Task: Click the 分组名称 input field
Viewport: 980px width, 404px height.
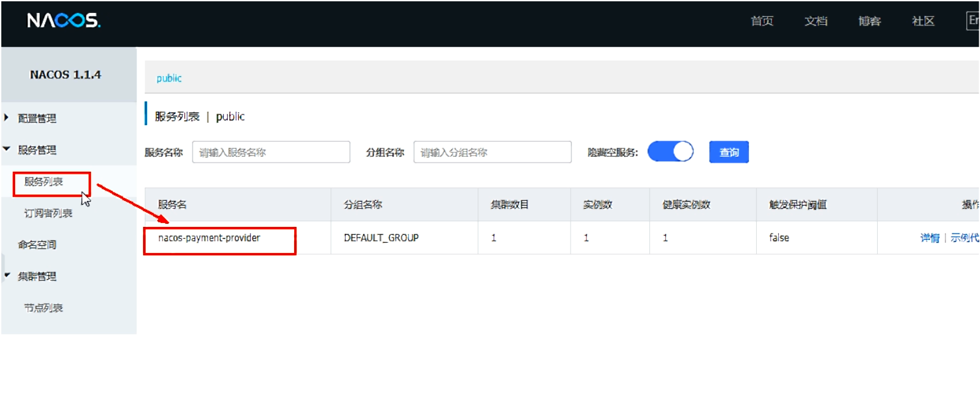Action: (x=492, y=152)
